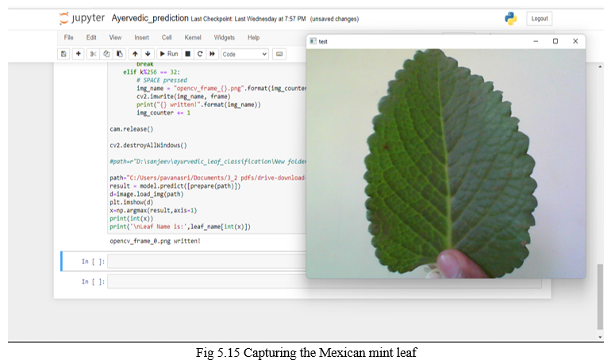The width and height of the screenshot is (615, 364).
Task: Minimize the test window
Action: tap(536, 41)
